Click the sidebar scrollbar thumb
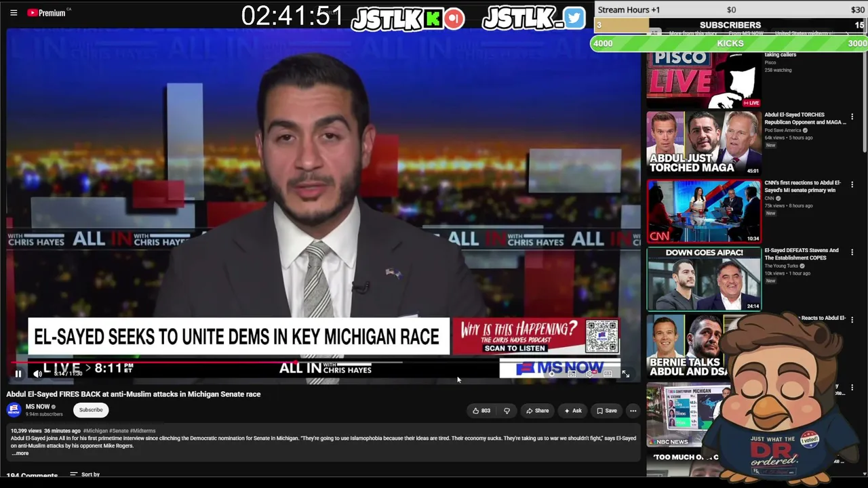This screenshot has height=488, width=868. [x=865, y=102]
